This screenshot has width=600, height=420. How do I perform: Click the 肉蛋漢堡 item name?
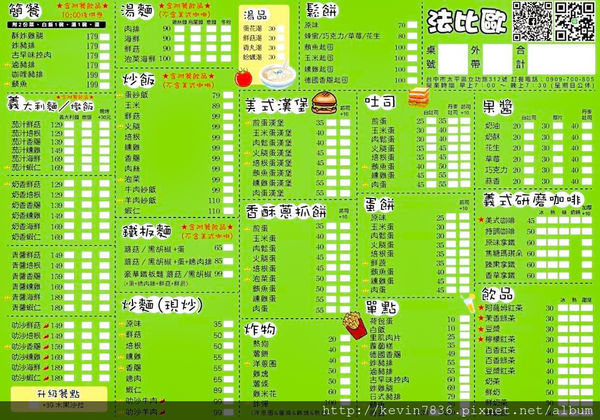point(268,193)
